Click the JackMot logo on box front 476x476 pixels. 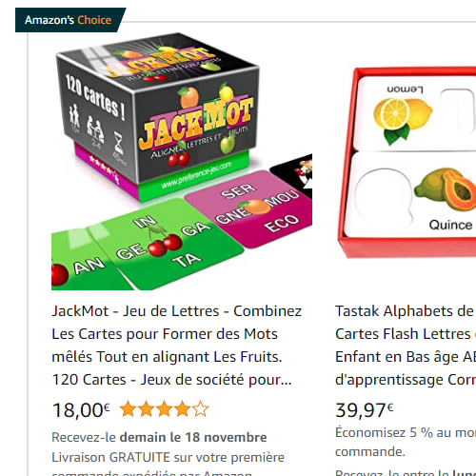196,124
